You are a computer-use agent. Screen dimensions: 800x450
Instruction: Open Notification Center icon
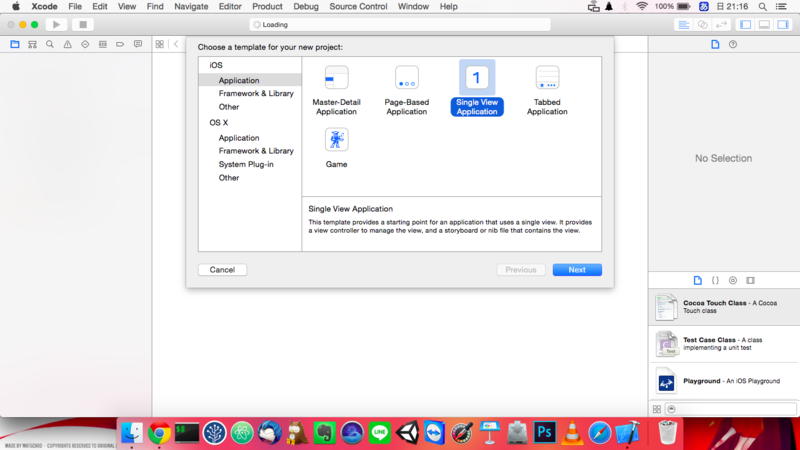click(x=781, y=7)
